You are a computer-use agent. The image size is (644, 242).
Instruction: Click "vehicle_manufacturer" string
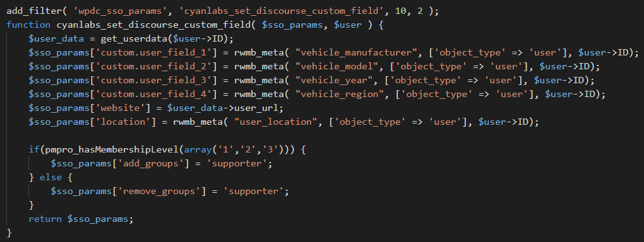tap(357, 53)
